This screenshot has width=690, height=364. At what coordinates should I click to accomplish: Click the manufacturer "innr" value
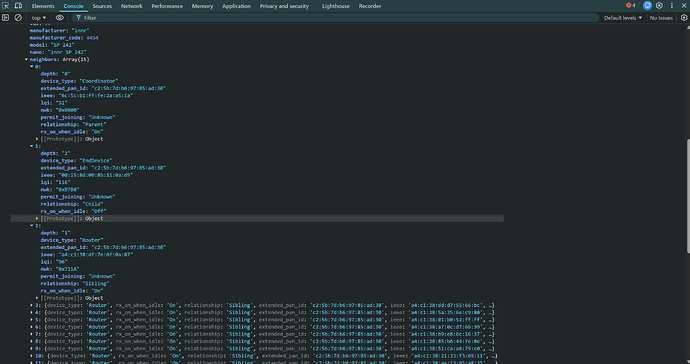point(81,31)
